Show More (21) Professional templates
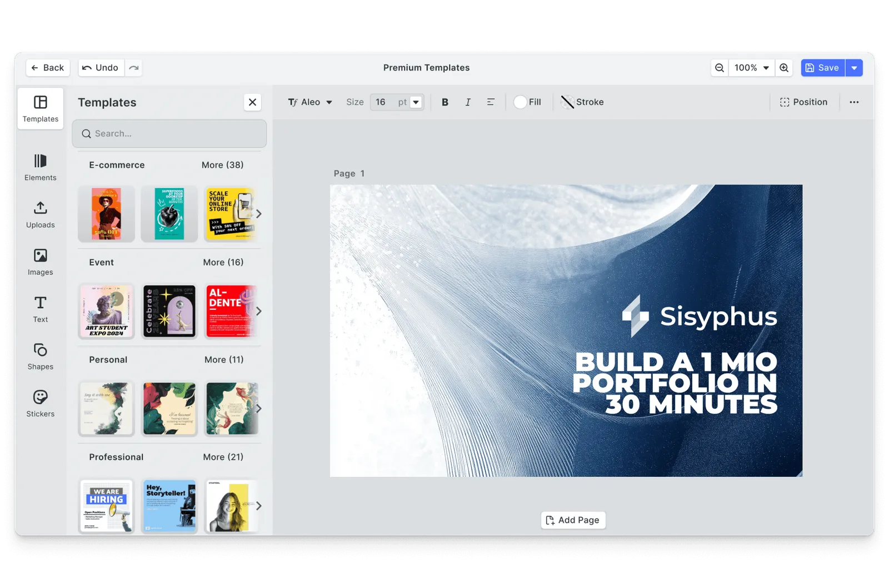This screenshot has width=889, height=588. (x=223, y=457)
